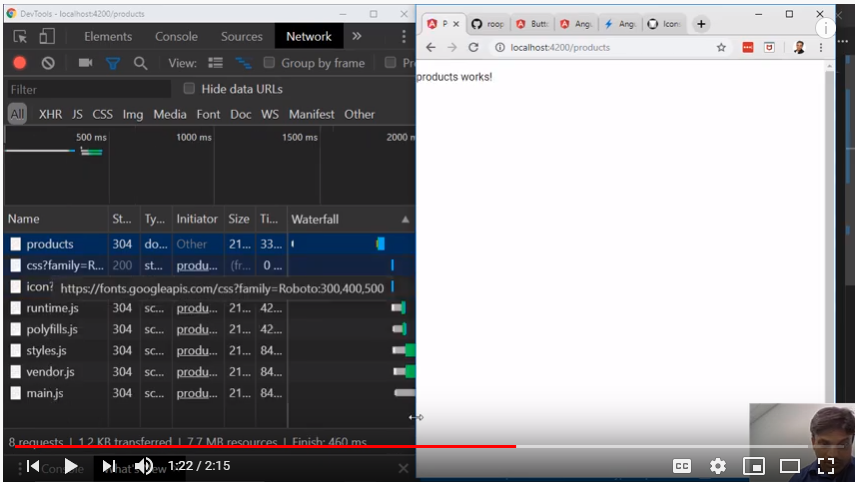
Task: Activate the inspect element picker
Action: point(20,37)
